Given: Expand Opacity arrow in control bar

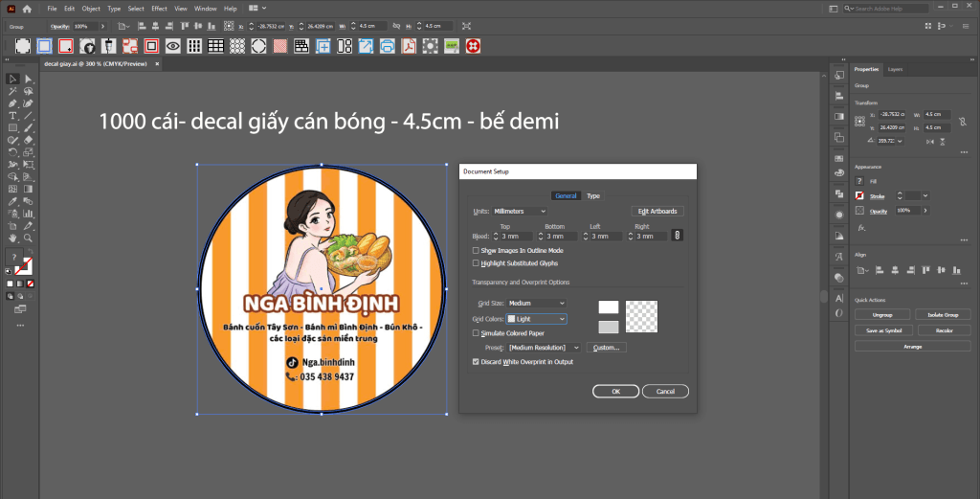Looking at the screenshot, I should (103, 26).
